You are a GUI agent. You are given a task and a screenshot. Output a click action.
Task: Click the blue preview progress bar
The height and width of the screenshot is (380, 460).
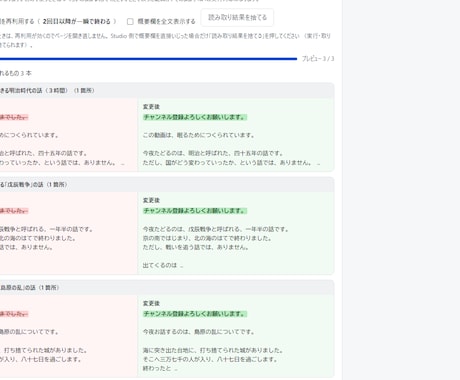[148, 59]
